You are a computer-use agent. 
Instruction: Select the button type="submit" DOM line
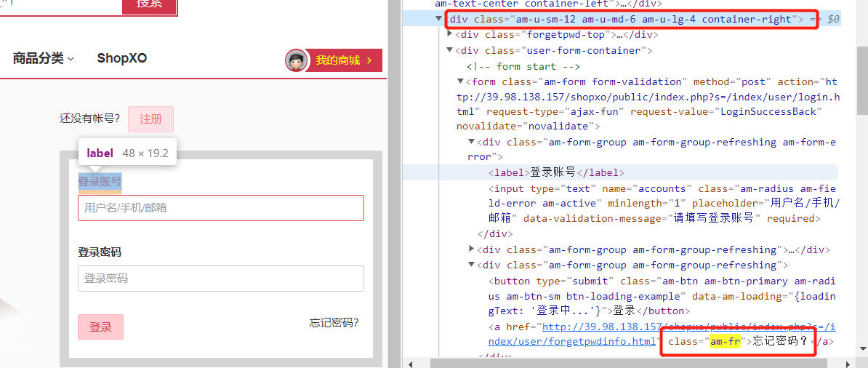pyautogui.click(x=662, y=295)
